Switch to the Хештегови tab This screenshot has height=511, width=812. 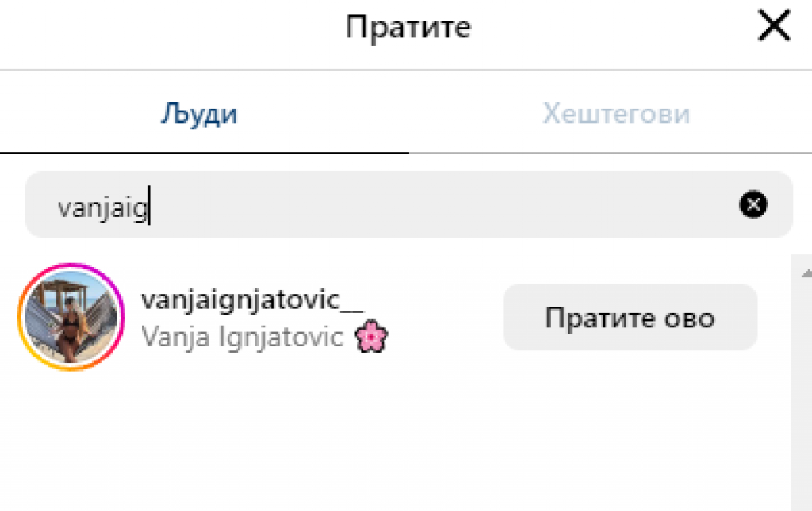click(616, 113)
